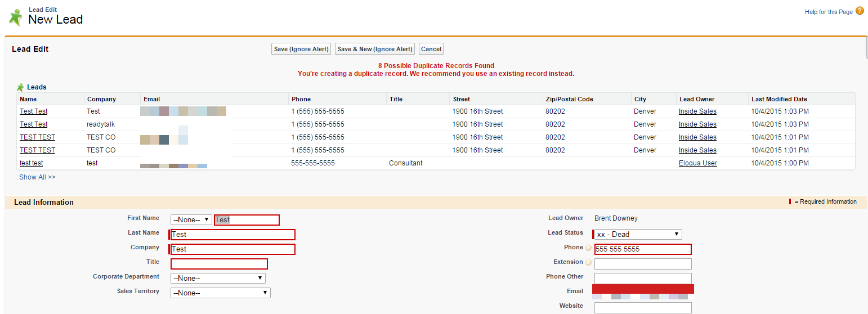The height and width of the screenshot is (314, 868).
Task: Click the readytalk company cell
Action: 101,124
